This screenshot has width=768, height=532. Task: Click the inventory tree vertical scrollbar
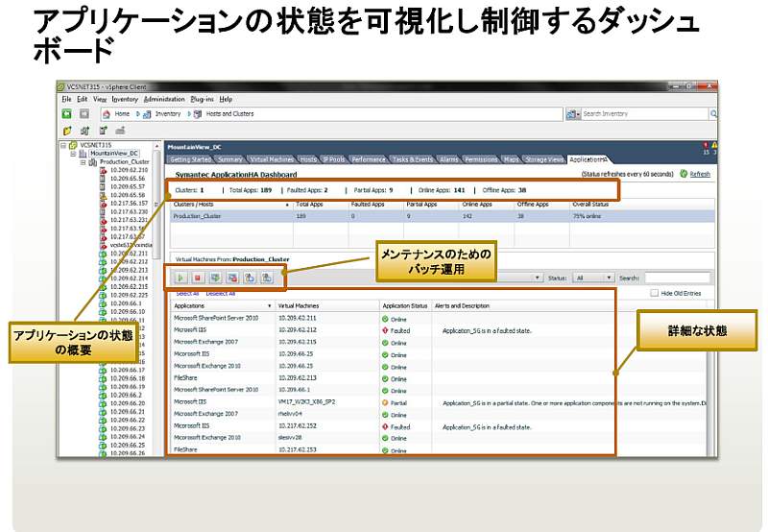click(156, 206)
